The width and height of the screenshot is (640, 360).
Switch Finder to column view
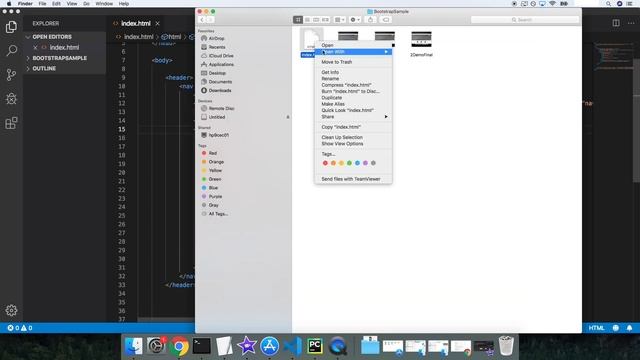[x=316, y=20]
